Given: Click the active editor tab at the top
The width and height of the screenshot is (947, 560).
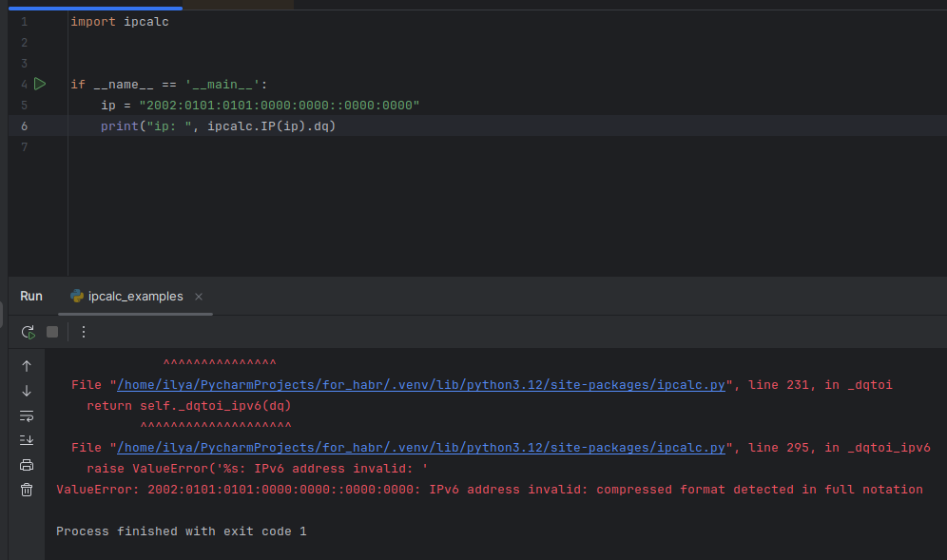Looking at the screenshot, I should pyautogui.click(x=95, y=5).
